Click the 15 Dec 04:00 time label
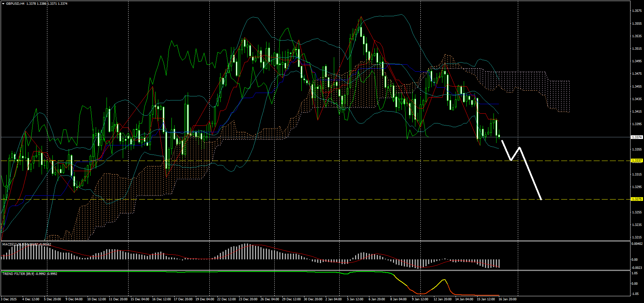The height and width of the screenshot is (303, 644). [x=140, y=299]
